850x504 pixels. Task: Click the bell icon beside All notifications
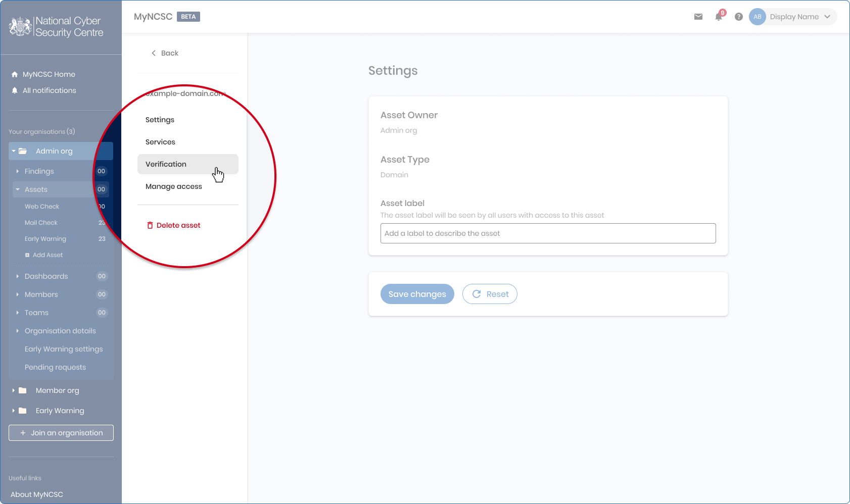(x=15, y=90)
